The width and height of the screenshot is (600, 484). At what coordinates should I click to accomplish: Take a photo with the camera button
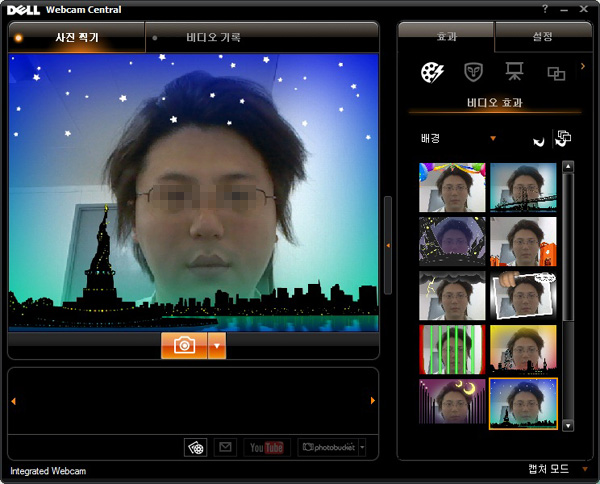pyautogui.click(x=184, y=345)
